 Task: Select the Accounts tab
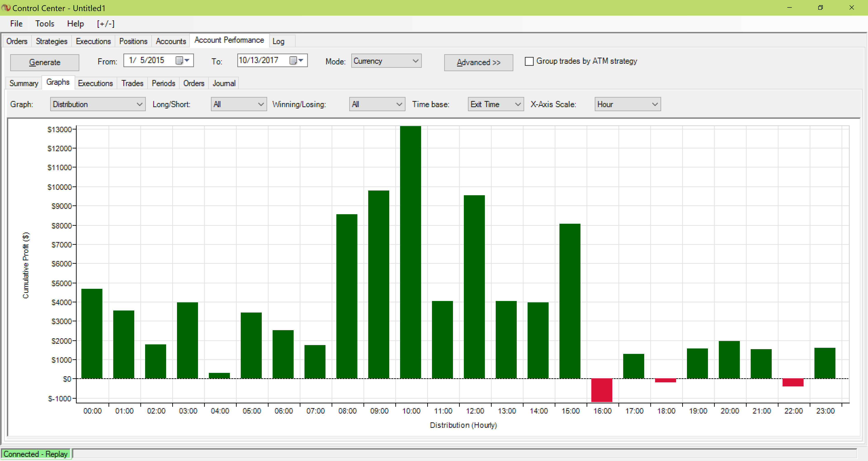(x=171, y=41)
